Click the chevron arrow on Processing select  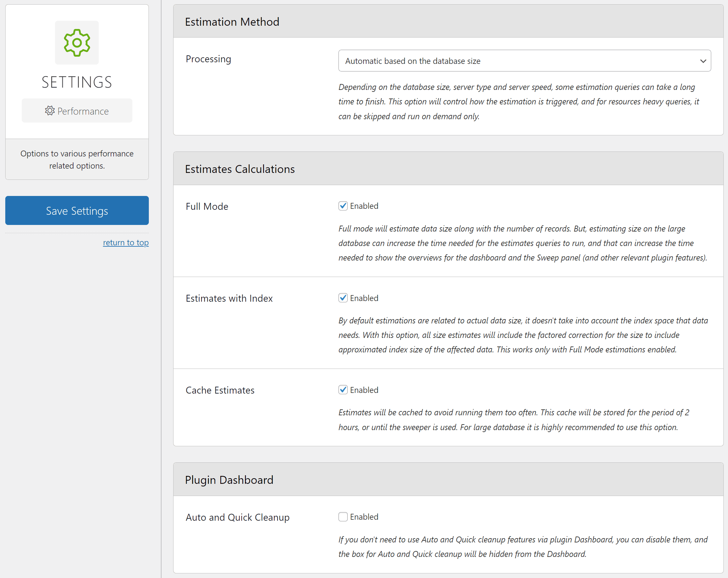click(x=703, y=61)
